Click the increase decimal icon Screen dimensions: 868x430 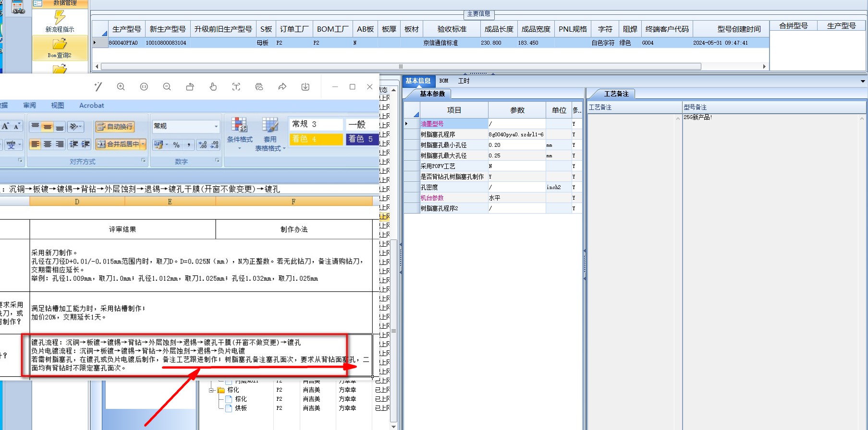(x=203, y=144)
